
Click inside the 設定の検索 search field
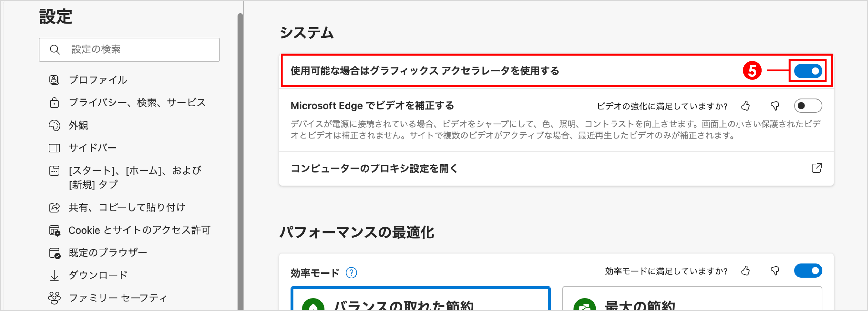129,50
